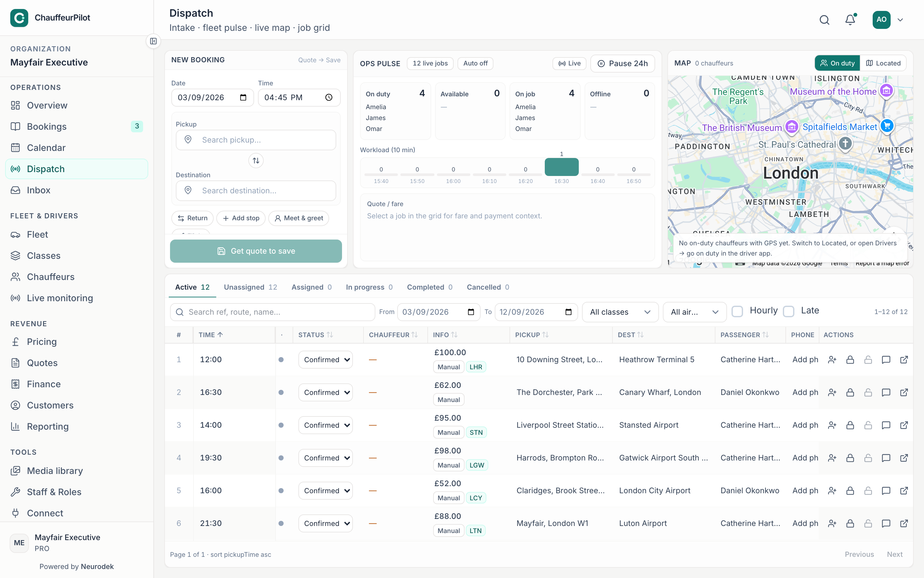This screenshot has width=924, height=578.
Task: Open status dropdown for 16:00 job
Action: coord(326,490)
